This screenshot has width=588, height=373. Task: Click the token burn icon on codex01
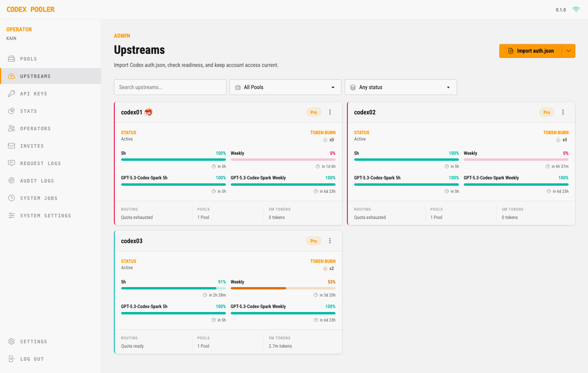click(x=325, y=140)
